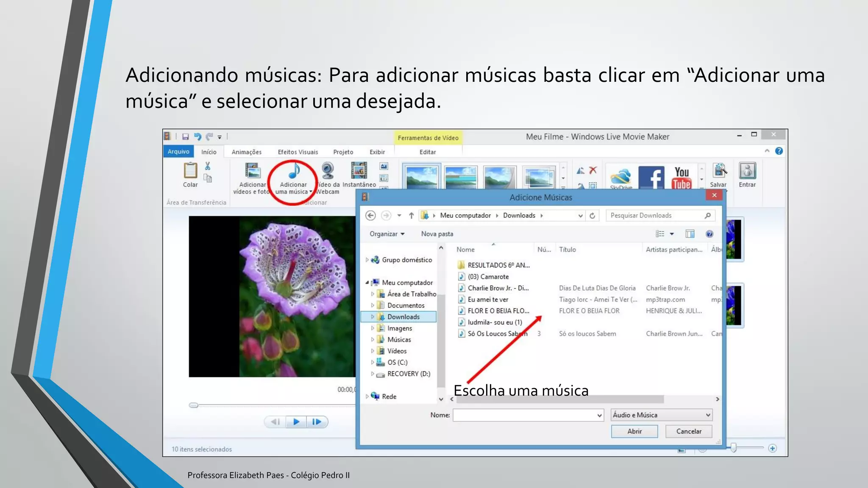Expand the Músicas folder tree node

coord(373,339)
